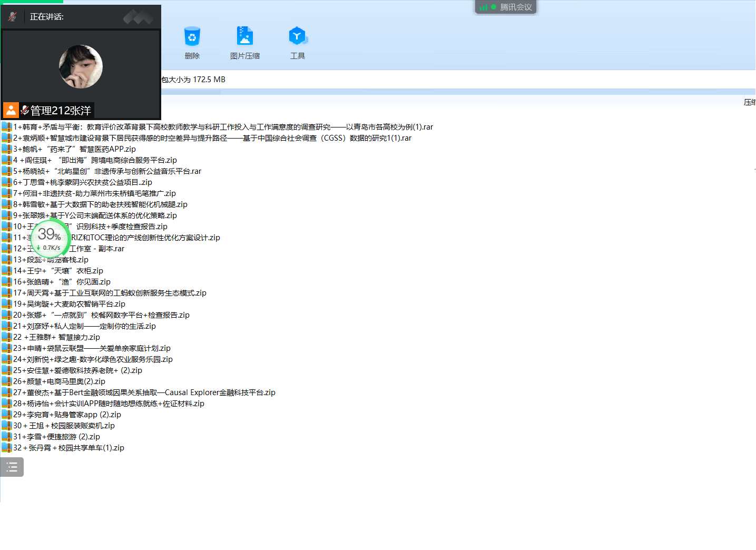This screenshot has height=550, width=756.
Task: Click the 管理212张洋 name label
Action: coord(61,111)
